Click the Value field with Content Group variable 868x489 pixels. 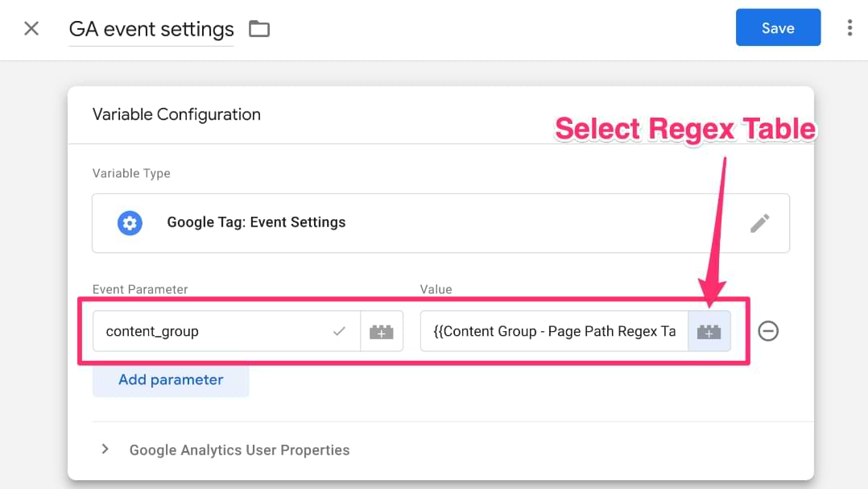coord(554,331)
